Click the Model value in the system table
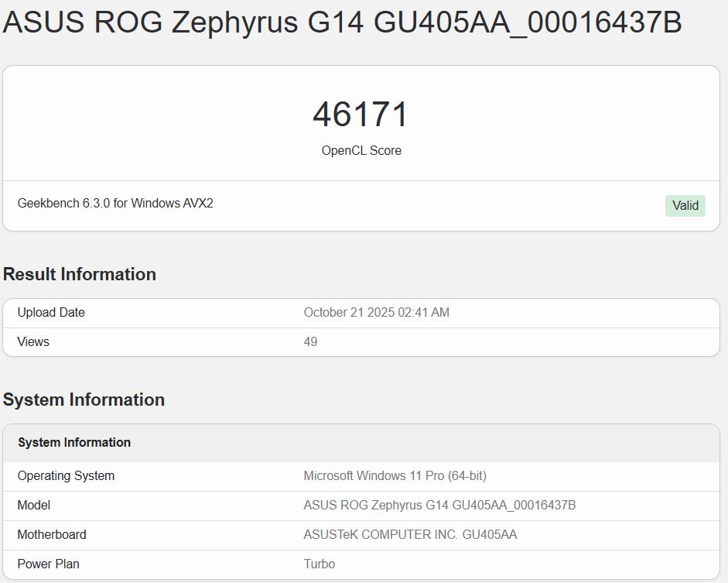Viewport: 728px width, 583px height. (439, 506)
